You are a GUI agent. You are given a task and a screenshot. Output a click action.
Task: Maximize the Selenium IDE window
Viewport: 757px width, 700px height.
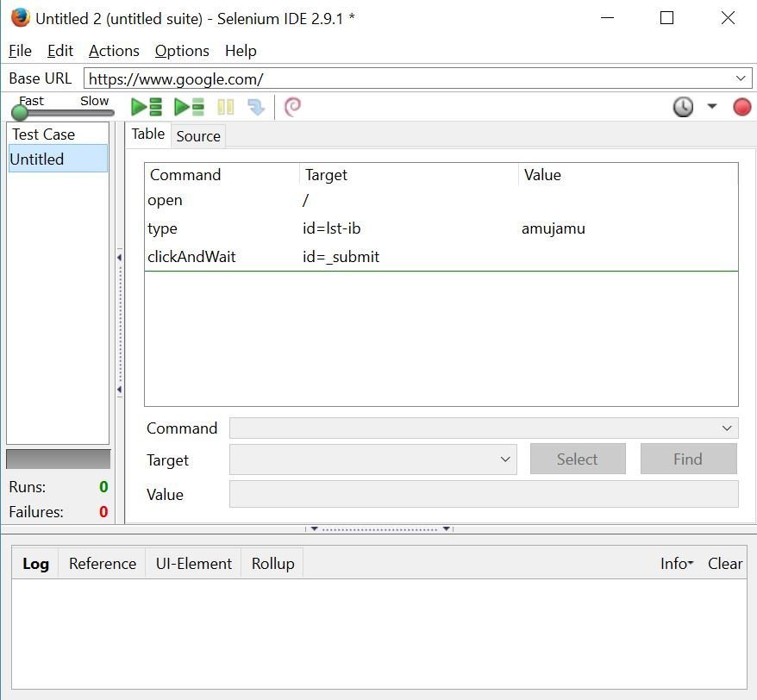point(666,18)
